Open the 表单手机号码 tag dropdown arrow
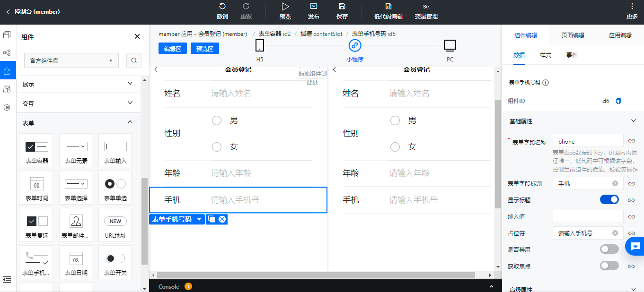This screenshot has height=292, width=644. tap(200, 219)
